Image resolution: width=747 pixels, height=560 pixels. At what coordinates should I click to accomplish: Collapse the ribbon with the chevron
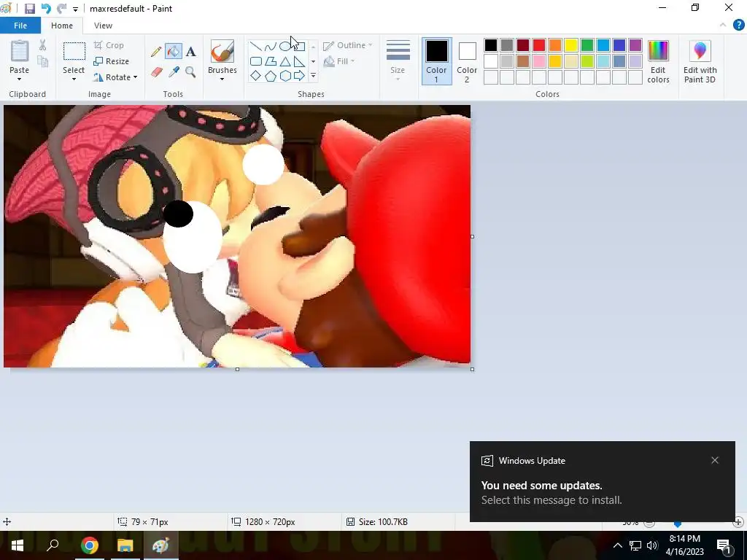(x=723, y=25)
